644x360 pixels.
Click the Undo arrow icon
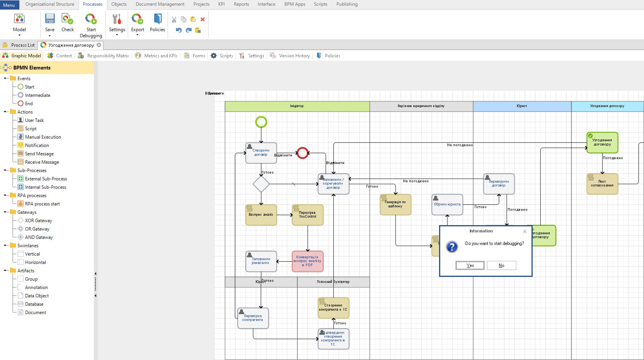pyautogui.click(x=179, y=30)
